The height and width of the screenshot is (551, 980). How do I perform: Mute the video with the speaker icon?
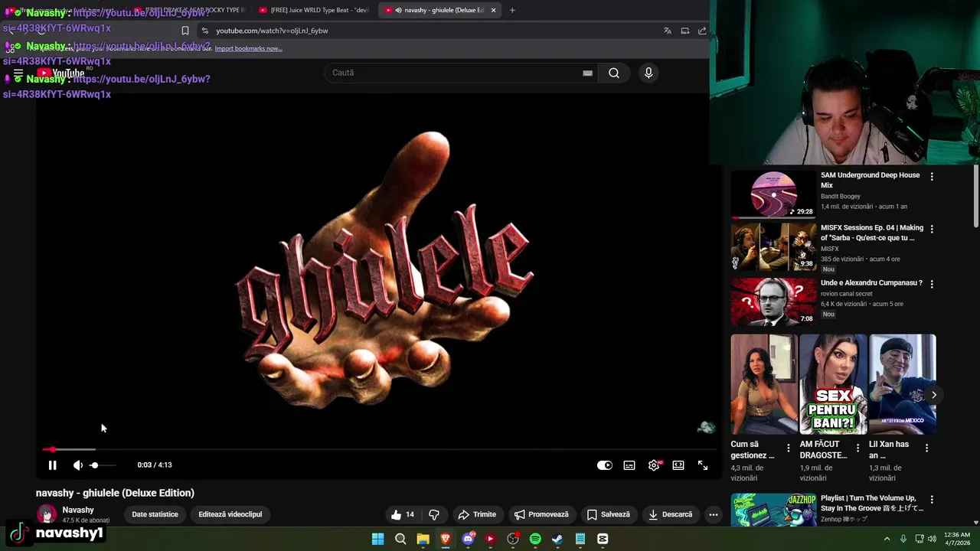pos(77,465)
